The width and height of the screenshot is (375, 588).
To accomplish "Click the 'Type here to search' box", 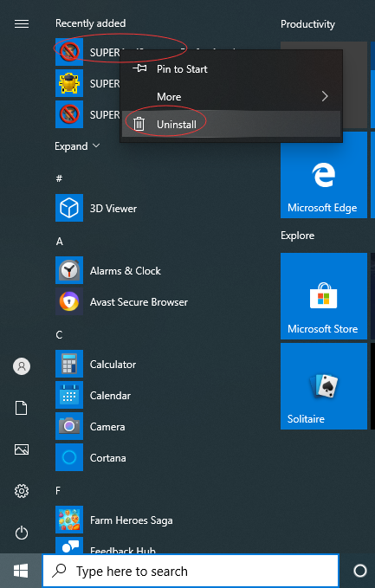I will coord(191,572).
